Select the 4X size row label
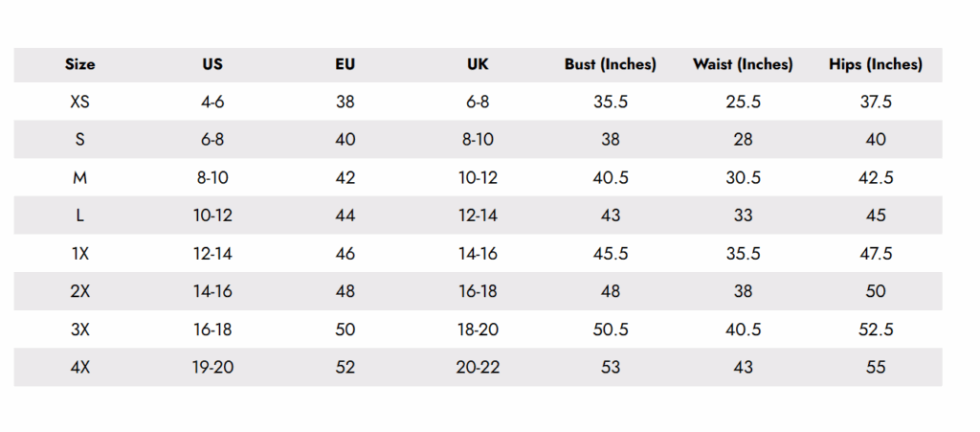Viewport: 980px width, 432px height. pyautogui.click(x=80, y=367)
